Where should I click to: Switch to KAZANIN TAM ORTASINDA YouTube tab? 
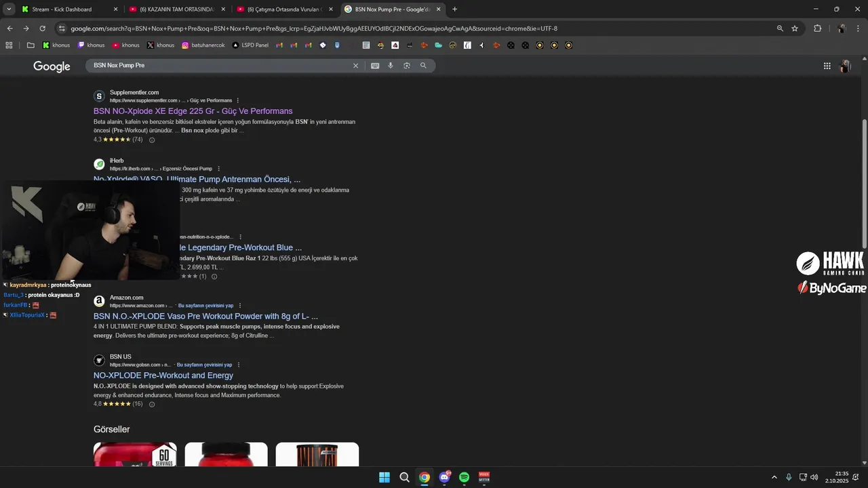[176, 9]
